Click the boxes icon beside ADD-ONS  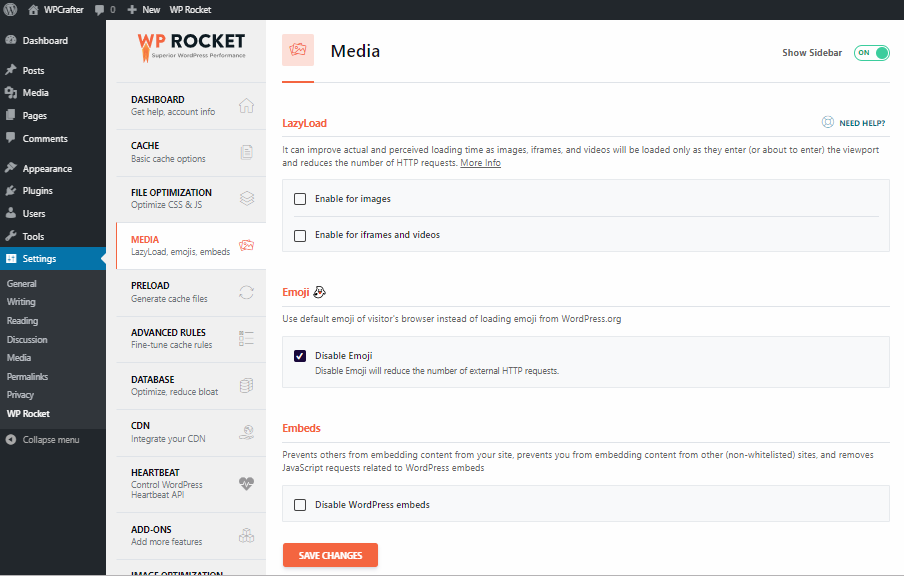247,536
